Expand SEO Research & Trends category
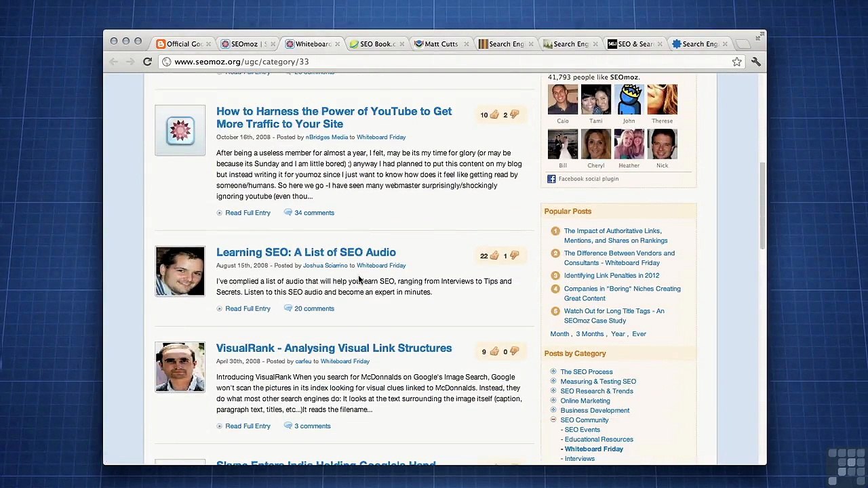868x488 pixels. [553, 390]
